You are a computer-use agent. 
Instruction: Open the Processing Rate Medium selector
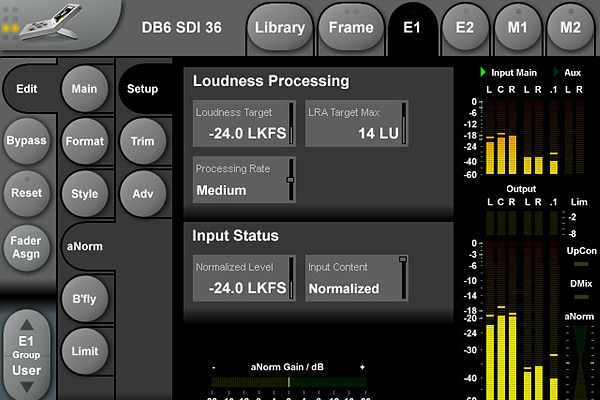(244, 180)
